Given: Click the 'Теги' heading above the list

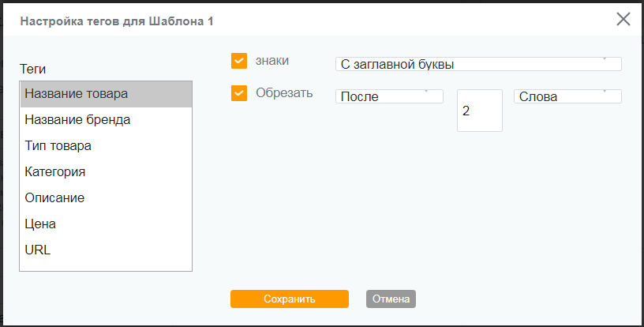Looking at the screenshot, I should (33, 70).
